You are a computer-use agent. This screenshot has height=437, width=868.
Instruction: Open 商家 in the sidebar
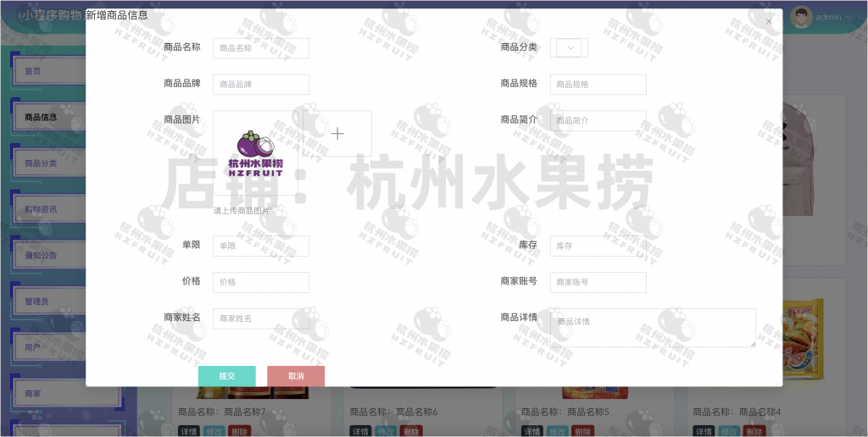click(x=66, y=393)
